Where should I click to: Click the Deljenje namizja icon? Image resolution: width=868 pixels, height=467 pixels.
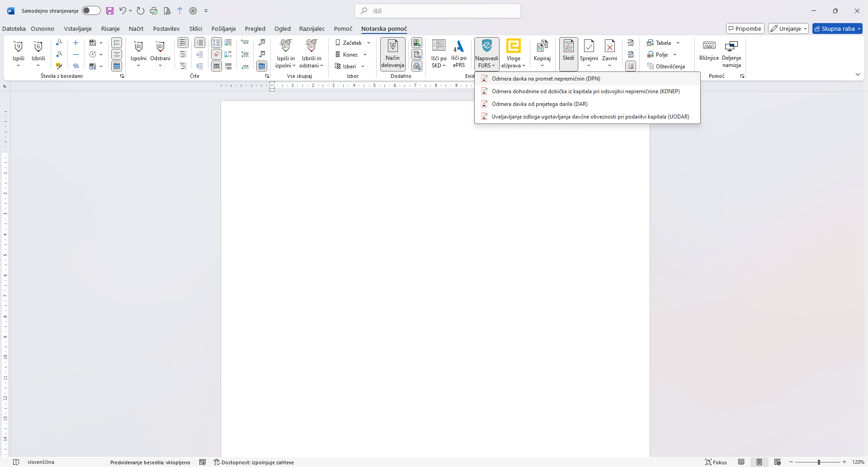click(731, 47)
